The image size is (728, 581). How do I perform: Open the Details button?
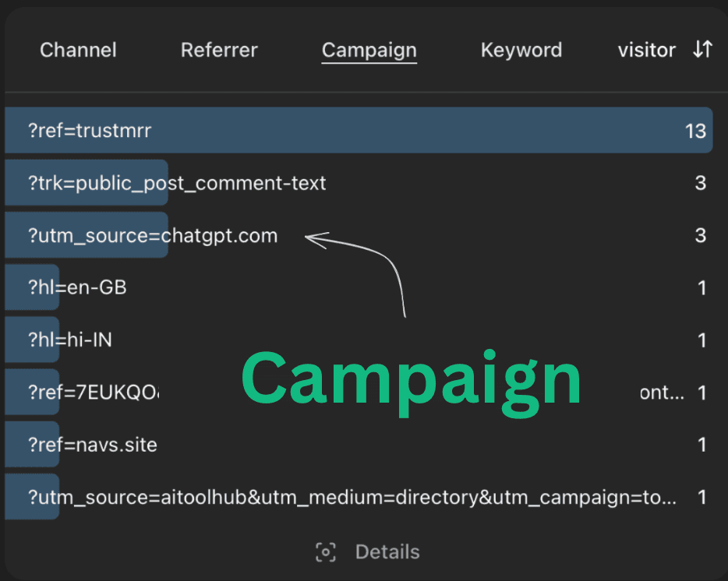[387, 552]
